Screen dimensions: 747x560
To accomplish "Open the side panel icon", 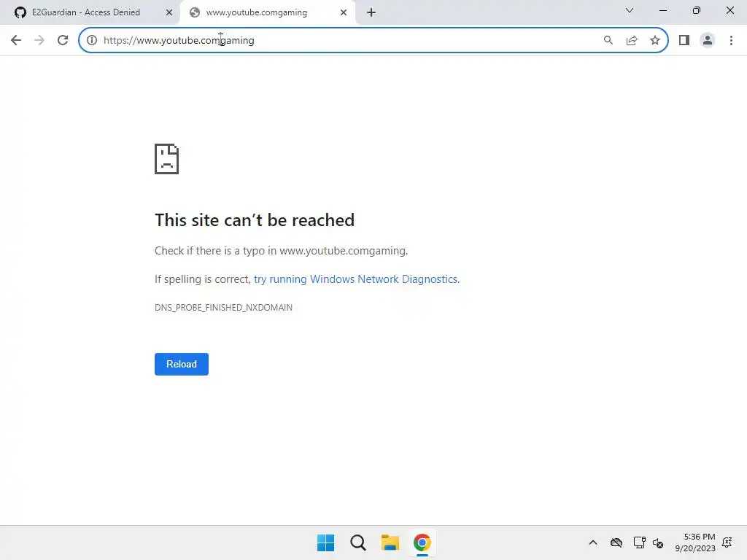I will 684,41.
